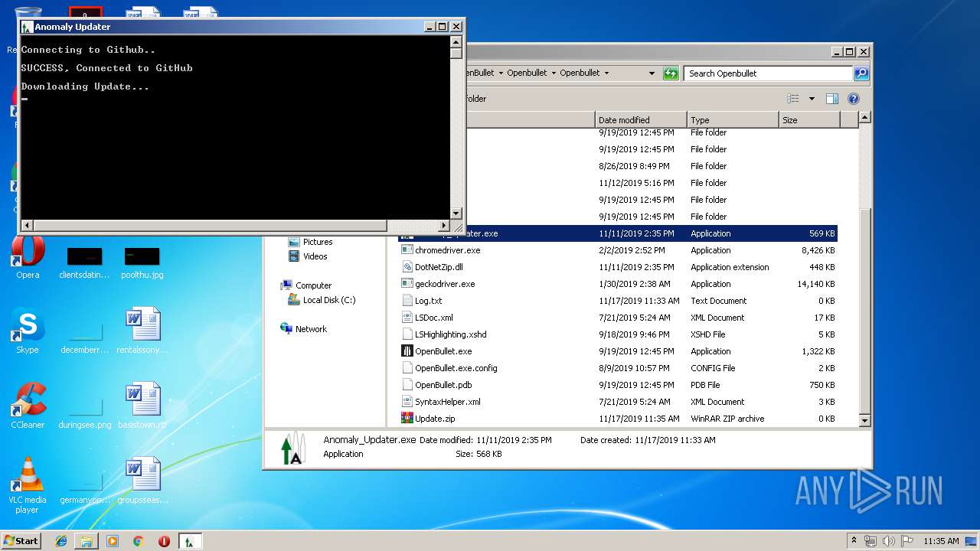Show hidden system tray icons
The width and height of the screenshot is (980, 551).
click(854, 541)
